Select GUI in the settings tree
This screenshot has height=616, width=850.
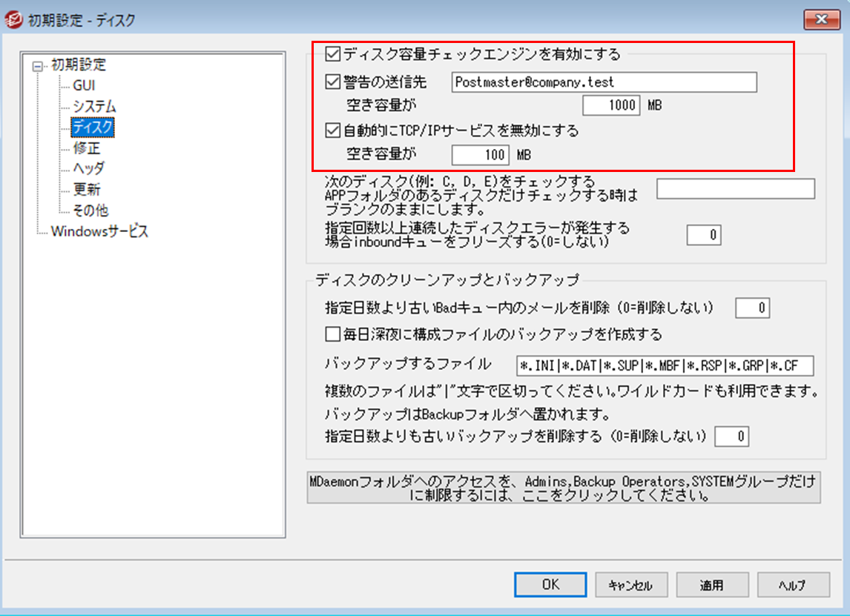pyautogui.click(x=83, y=86)
